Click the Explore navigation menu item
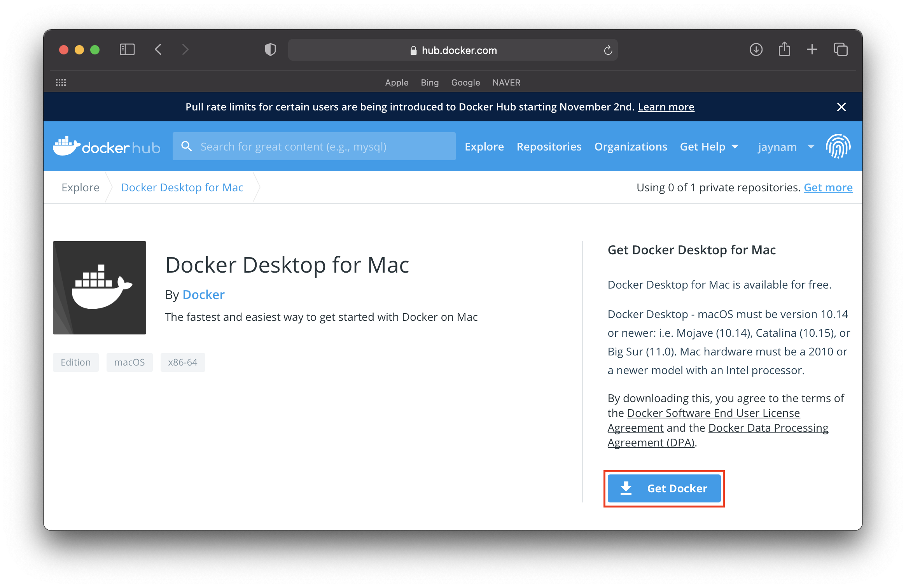Image resolution: width=906 pixels, height=588 pixels. point(483,147)
